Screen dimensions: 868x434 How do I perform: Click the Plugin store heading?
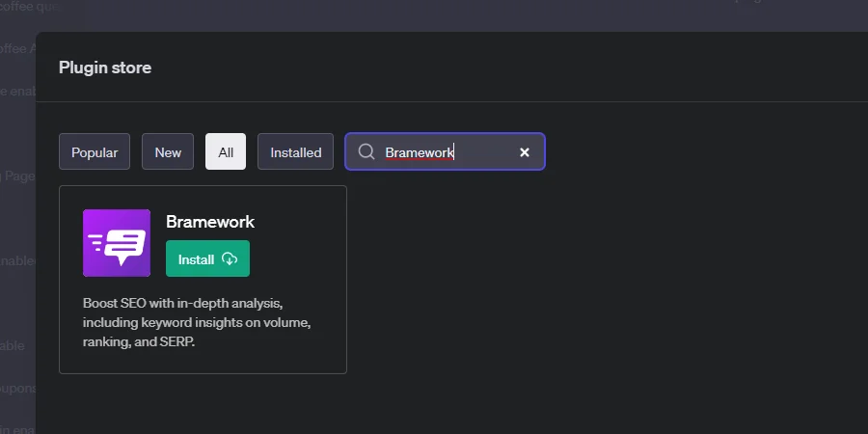coord(105,68)
